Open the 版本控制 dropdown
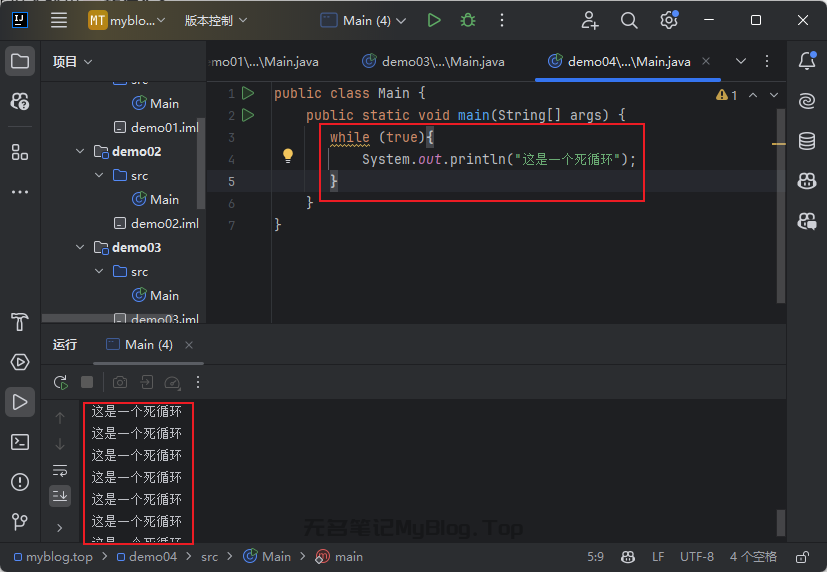Image resolution: width=827 pixels, height=572 pixels. coord(216,21)
